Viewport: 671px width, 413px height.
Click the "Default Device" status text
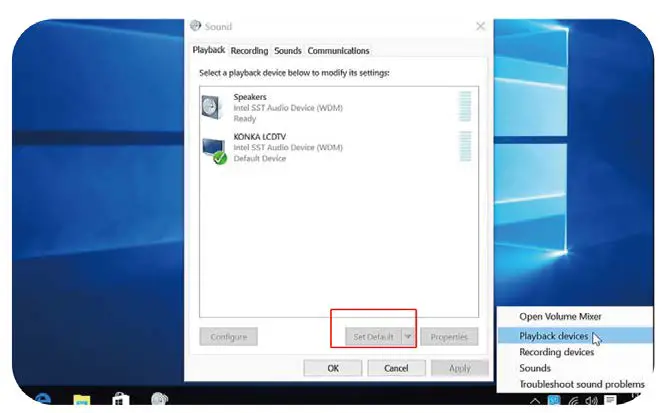(259, 158)
